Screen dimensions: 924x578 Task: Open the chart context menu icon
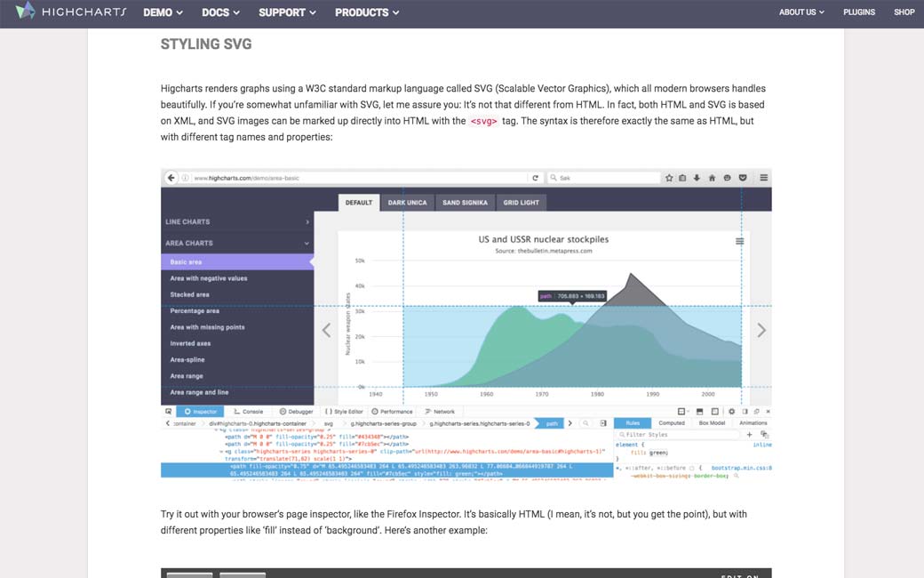740,241
